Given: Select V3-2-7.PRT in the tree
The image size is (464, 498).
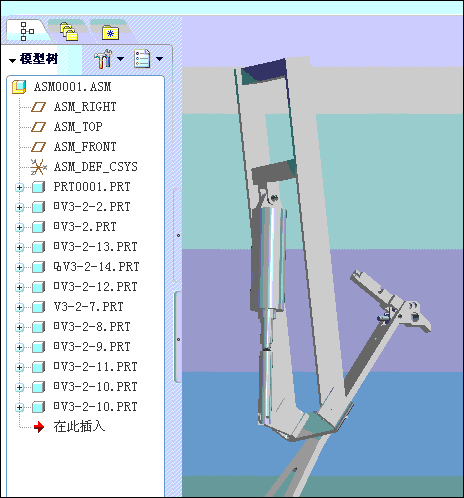Looking at the screenshot, I should pos(88,307).
